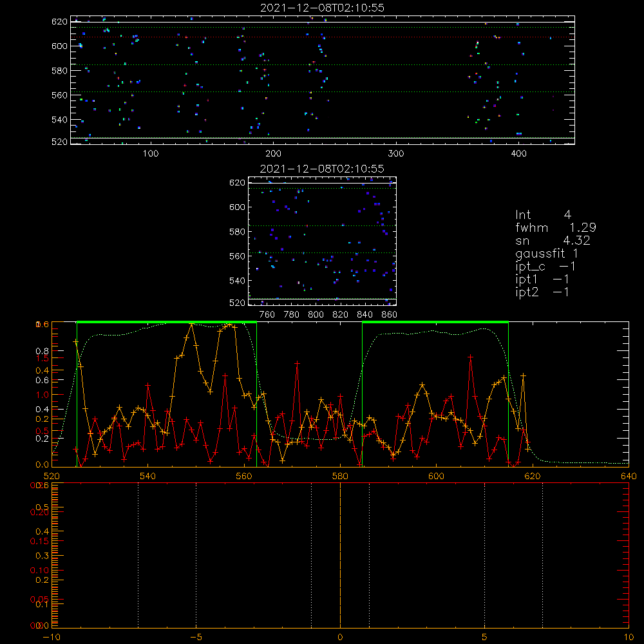Click the timestamp title above the small middle image
The height and width of the screenshot is (644, 644).
click(322, 169)
